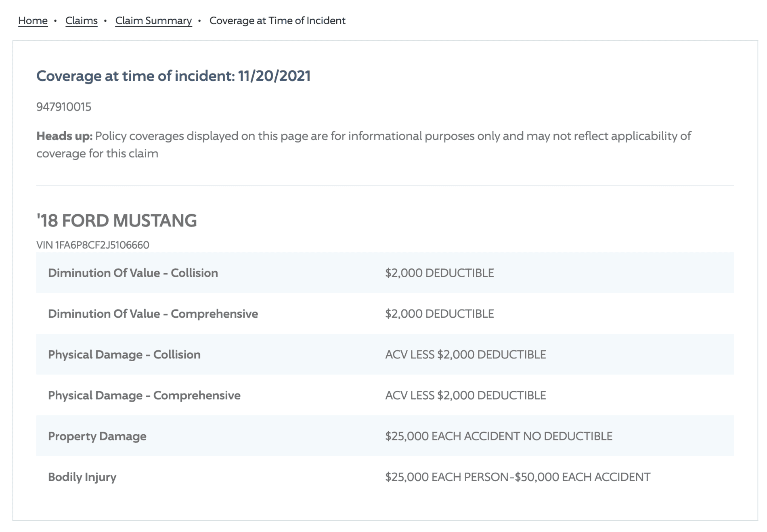
Task: Select 'Physical Damage - Collision' row label
Action: tap(124, 354)
